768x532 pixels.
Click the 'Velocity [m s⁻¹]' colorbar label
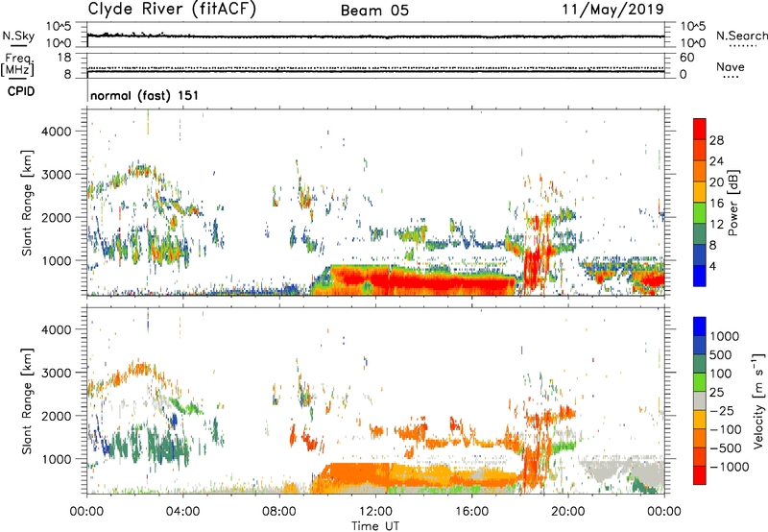click(758, 400)
